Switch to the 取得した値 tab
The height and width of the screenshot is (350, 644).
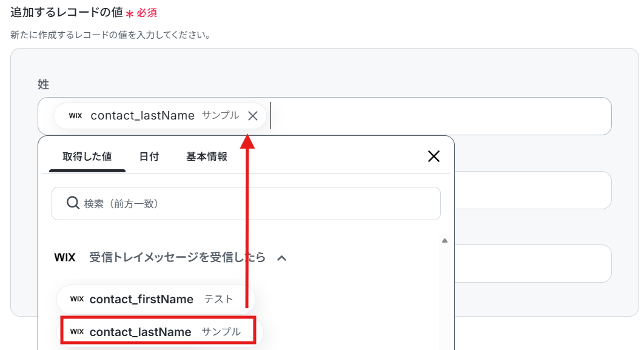(x=87, y=156)
